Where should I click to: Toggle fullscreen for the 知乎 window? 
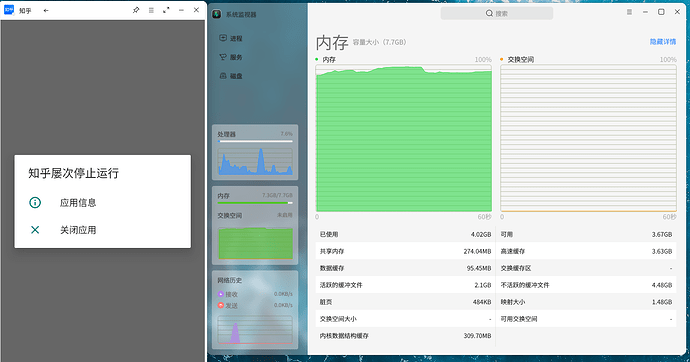(166, 10)
